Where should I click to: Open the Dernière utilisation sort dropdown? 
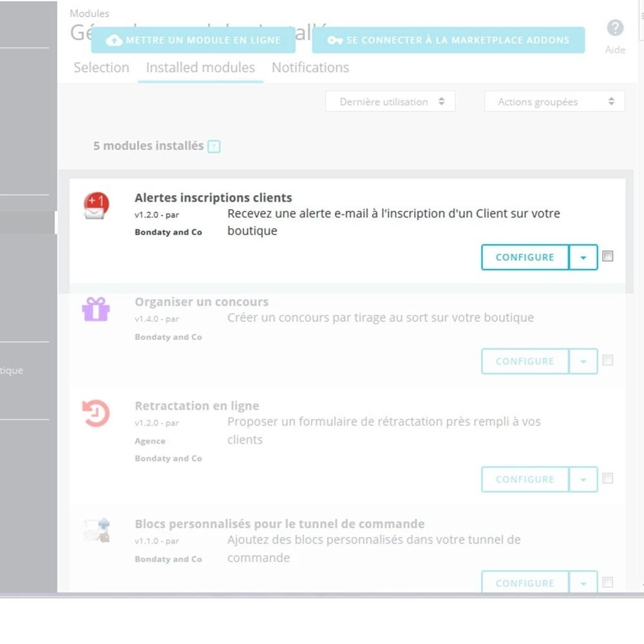(x=390, y=102)
